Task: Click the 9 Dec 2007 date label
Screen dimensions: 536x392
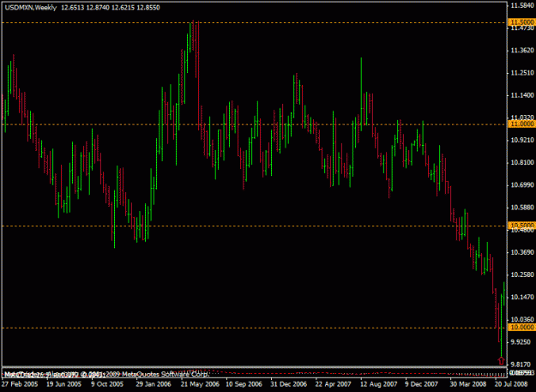Action: tap(422, 384)
